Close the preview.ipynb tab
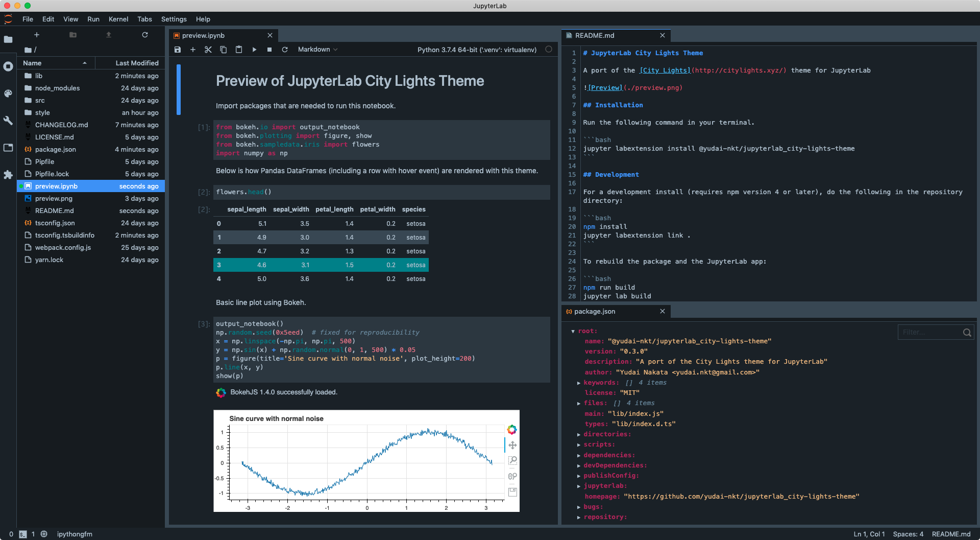 (x=270, y=35)
